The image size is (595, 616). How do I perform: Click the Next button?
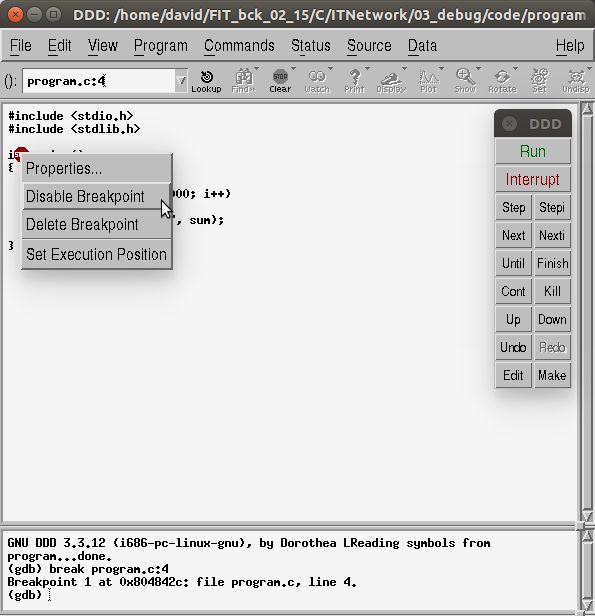click(513, 235)
